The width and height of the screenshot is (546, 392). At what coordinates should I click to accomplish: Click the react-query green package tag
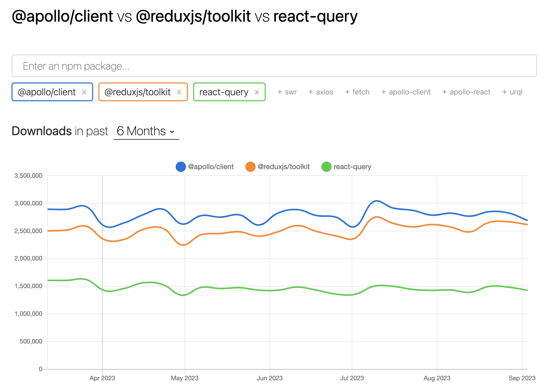pyautogui.click(x=224, y=92)
